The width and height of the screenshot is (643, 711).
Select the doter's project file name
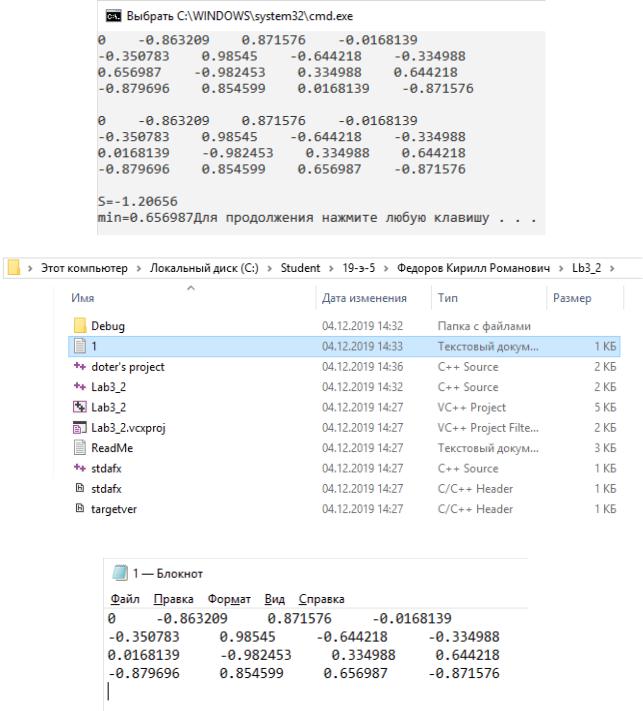click(128, 366)
